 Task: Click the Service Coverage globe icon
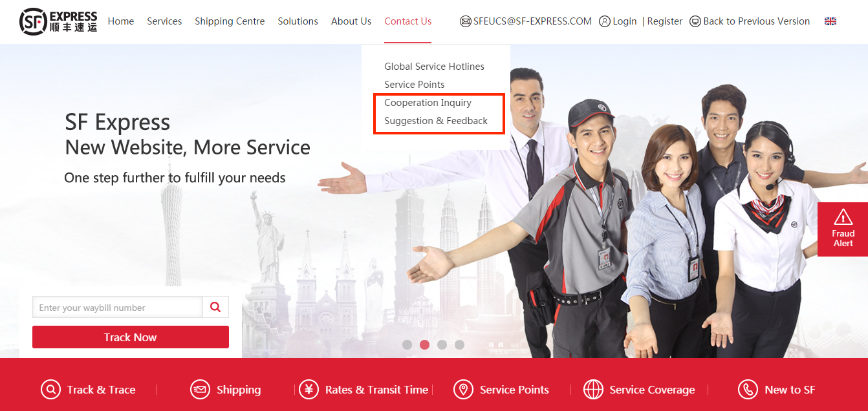(593, 390)
